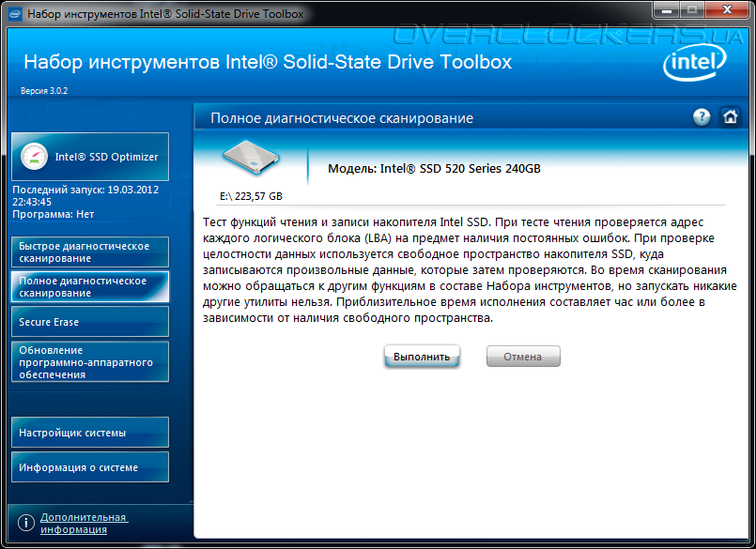This screenshot has height=549, width=756.
Task: Close the Toolbox window
Action: [728, 10]
